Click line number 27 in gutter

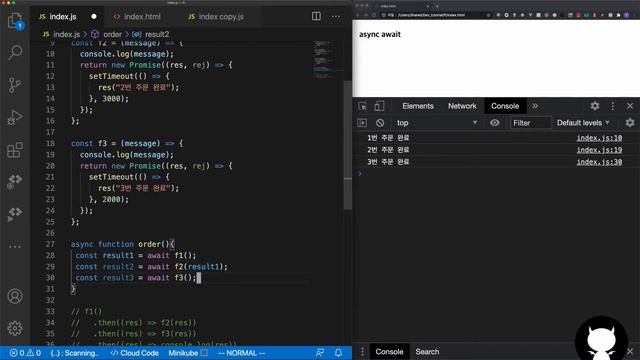[x=50, y=244]
